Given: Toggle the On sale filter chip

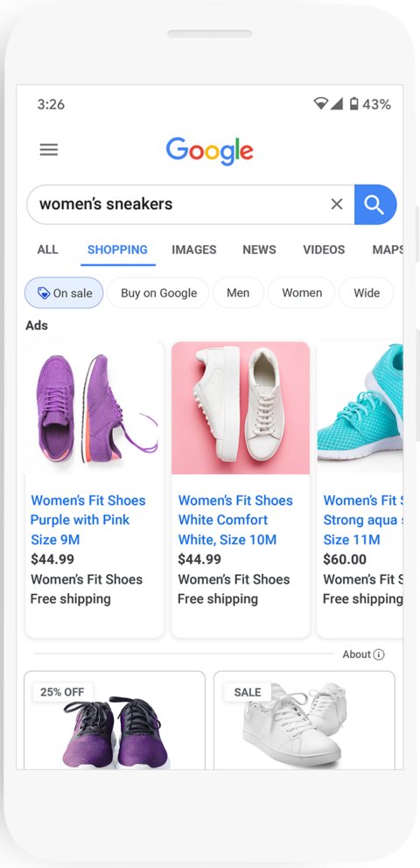Looking at the screenshot, I should pos(64,293).
